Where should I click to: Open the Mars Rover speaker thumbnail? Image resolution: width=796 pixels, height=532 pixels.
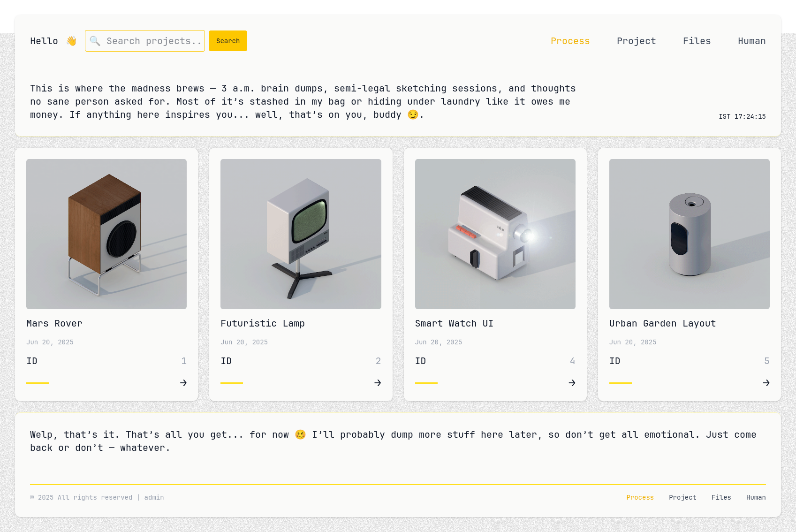106,234
